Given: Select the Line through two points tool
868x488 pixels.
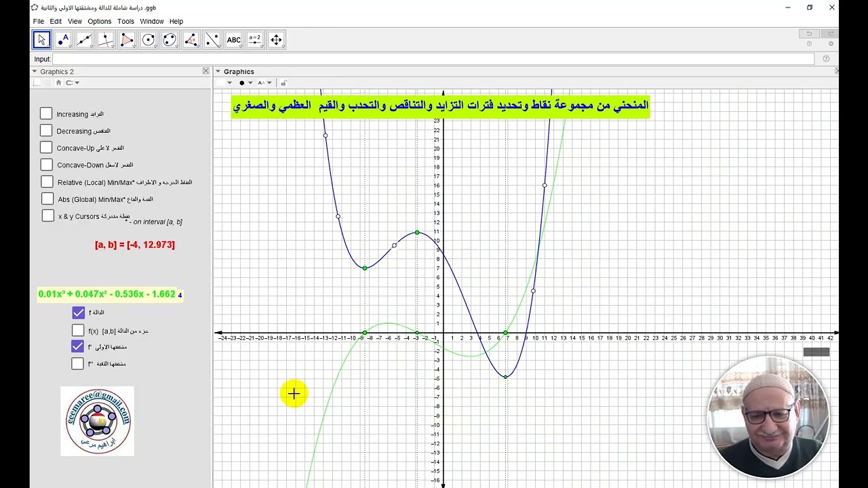Looking at the screenshot, I should click(x=84, y=40).
